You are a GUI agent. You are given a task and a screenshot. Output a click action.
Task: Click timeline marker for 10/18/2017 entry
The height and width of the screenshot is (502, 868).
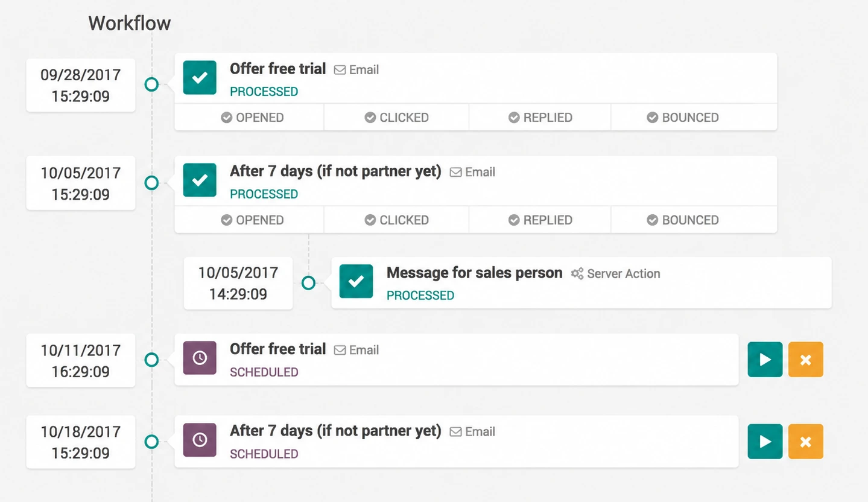pyautogui.click(x=151, y=442)
